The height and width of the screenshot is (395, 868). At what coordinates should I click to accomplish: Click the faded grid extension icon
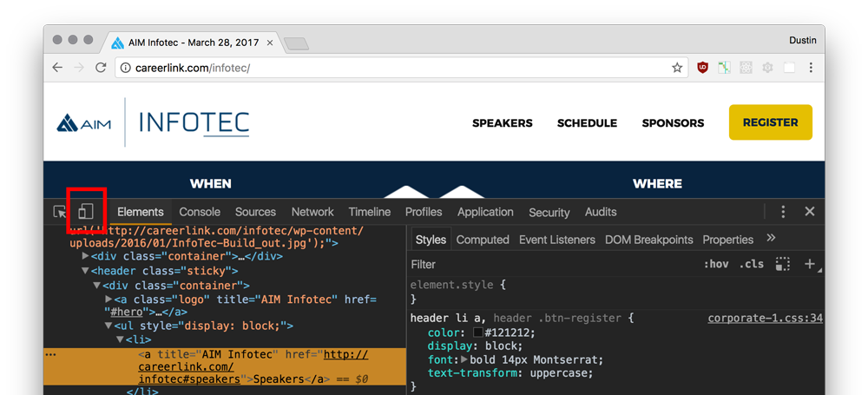[746, 68]
